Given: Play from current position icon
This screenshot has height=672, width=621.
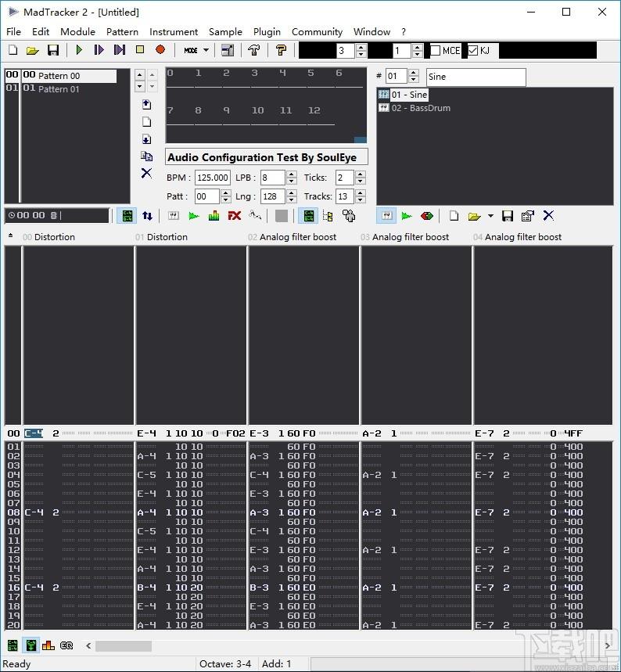Looking at the screenshot, I should point(120,50).
